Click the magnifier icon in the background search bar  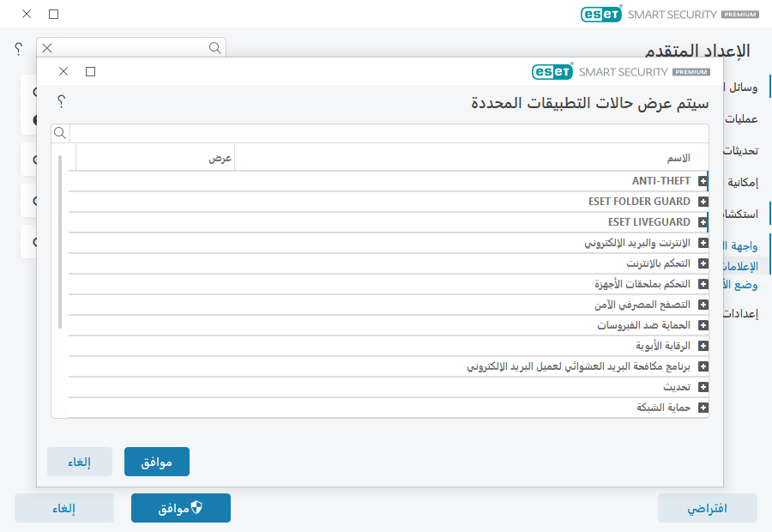click(x=214, y=49)
